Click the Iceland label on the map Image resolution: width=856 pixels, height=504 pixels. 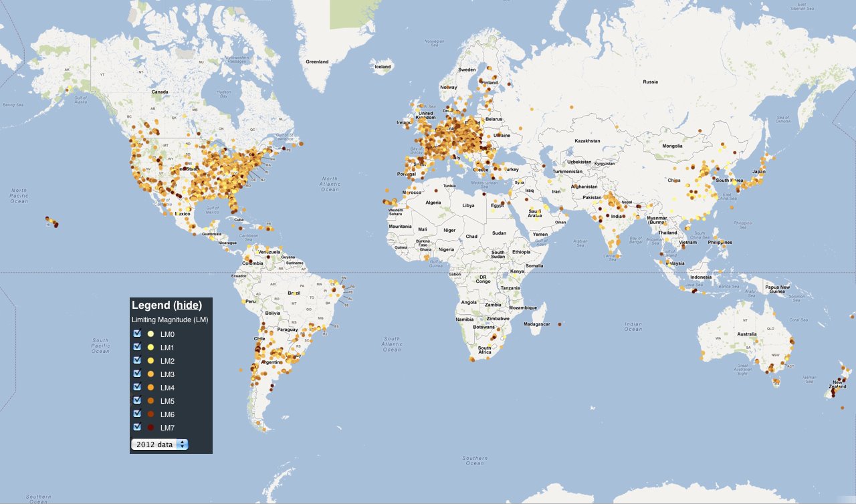pyautogui.click(x=383, y=67)
